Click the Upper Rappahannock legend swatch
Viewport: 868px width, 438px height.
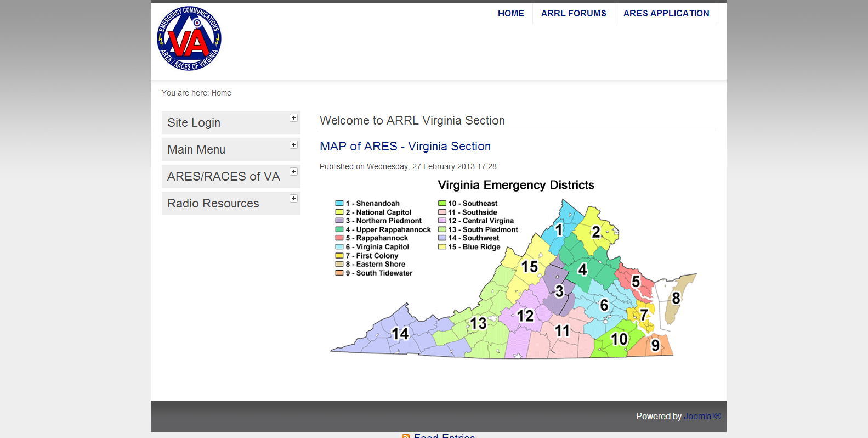pyautogui.click(x=339, y=229)
